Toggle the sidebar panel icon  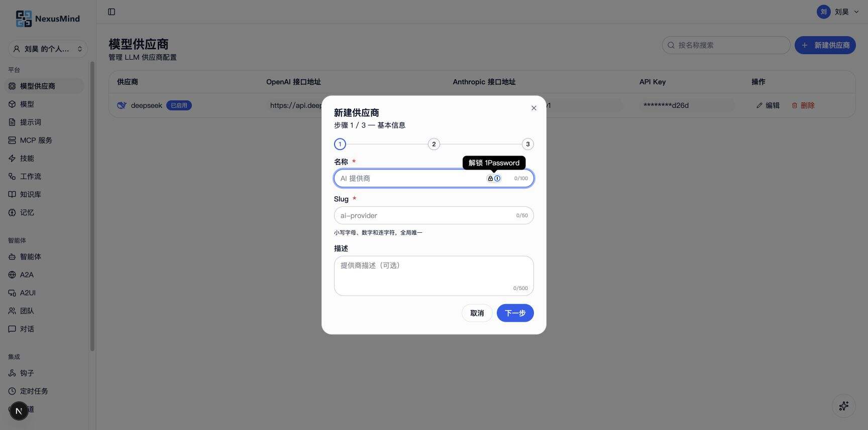click(112, 12)
